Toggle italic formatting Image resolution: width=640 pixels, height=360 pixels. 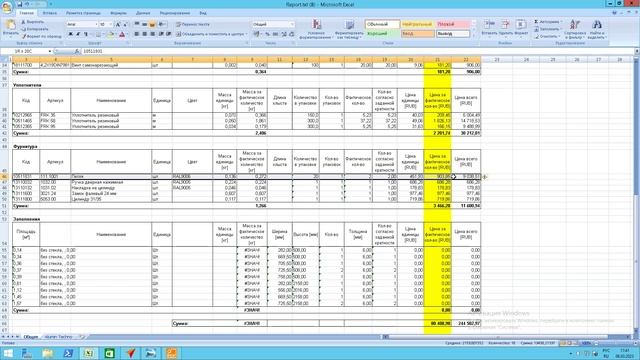point(78,34)
